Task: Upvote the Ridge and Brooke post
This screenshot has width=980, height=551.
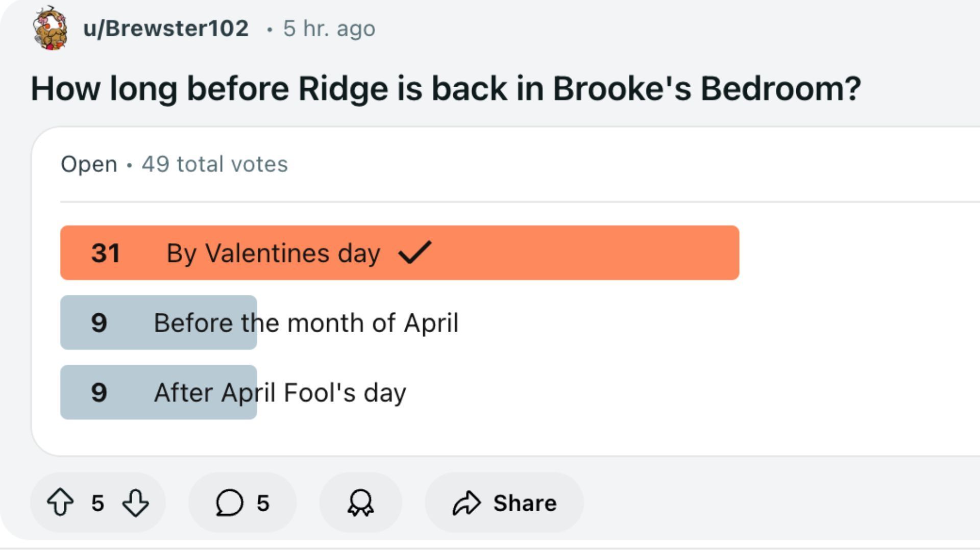Action: (60, 503)
